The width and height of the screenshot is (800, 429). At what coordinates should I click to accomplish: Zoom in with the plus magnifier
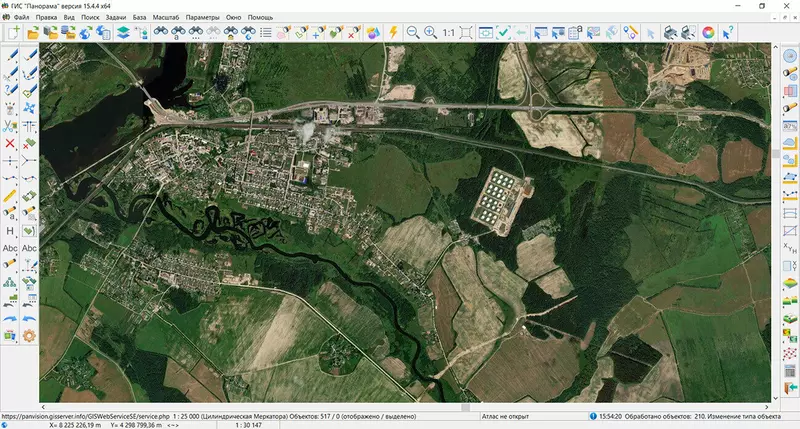pyautogui.click(x=430, y=33)
